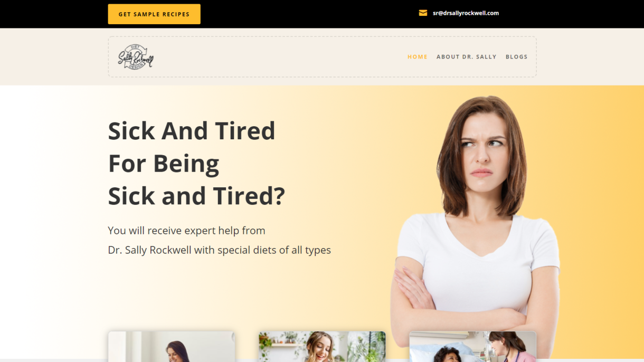644x362 pixels.
Task: Click empty space inside dashed navigation box
Action: 280,57
